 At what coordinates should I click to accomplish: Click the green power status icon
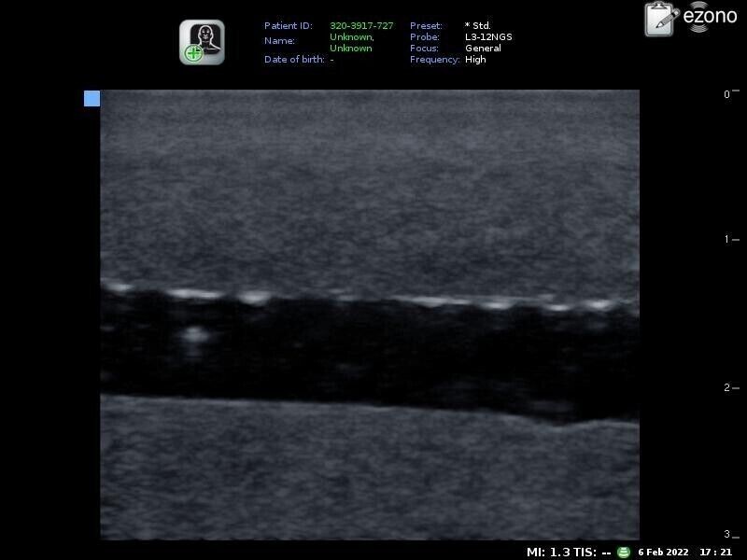(x=621, y=551)
